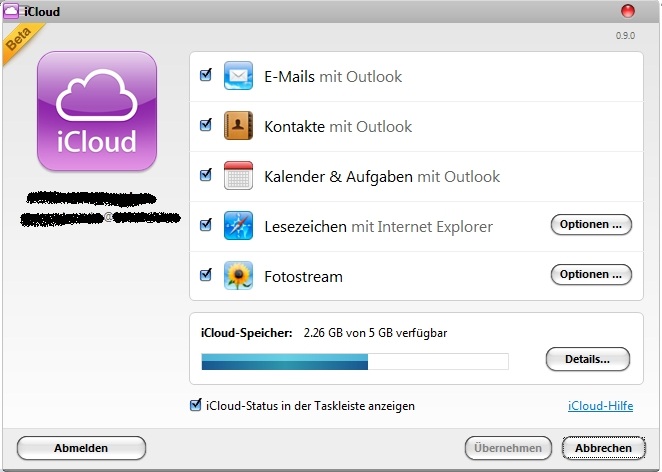Viewport: 662px width, 472px height.
Task: Toggle iCloud-Status in der Taskleiste checkbox
Action: (195, 405)
